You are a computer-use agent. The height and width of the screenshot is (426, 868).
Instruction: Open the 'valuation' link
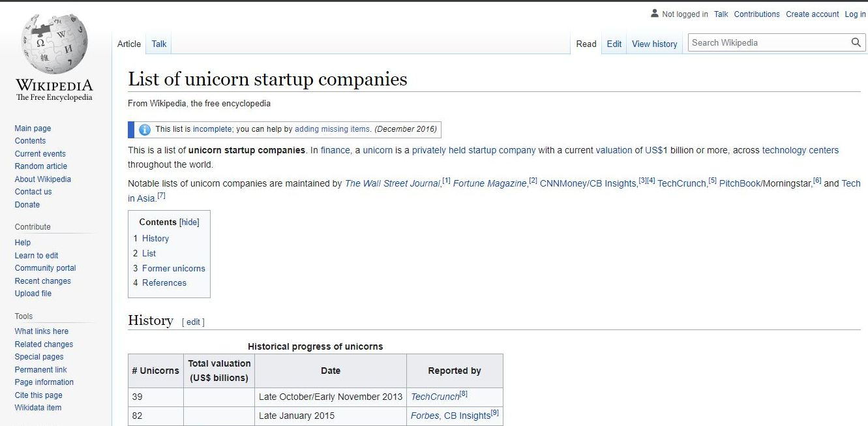pos(614,150)
